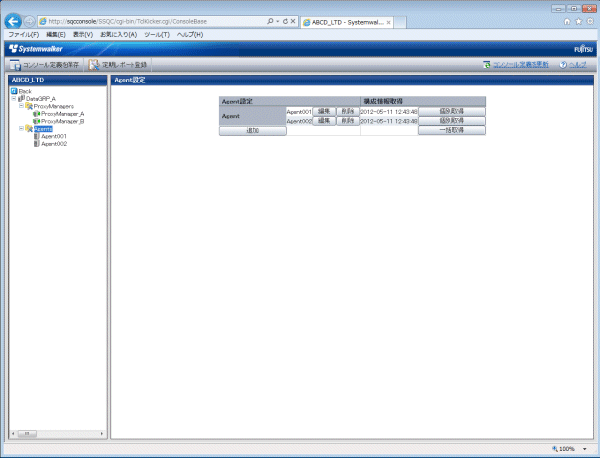Screen dimensions: 600x458
Task: Open the 表示(V) menu
Action: (x=83, y=35)
